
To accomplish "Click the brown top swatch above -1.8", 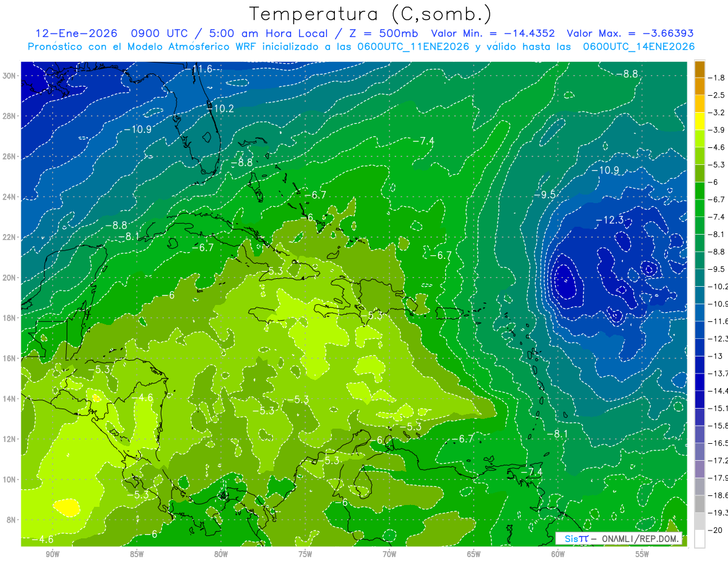I will (x=699, y=69).
